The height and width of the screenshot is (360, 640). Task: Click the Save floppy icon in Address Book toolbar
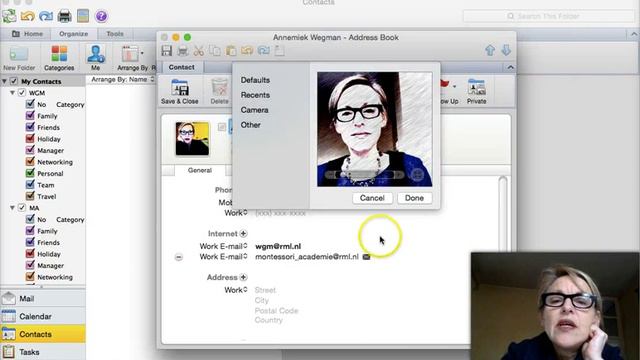(x=167, y=51)
